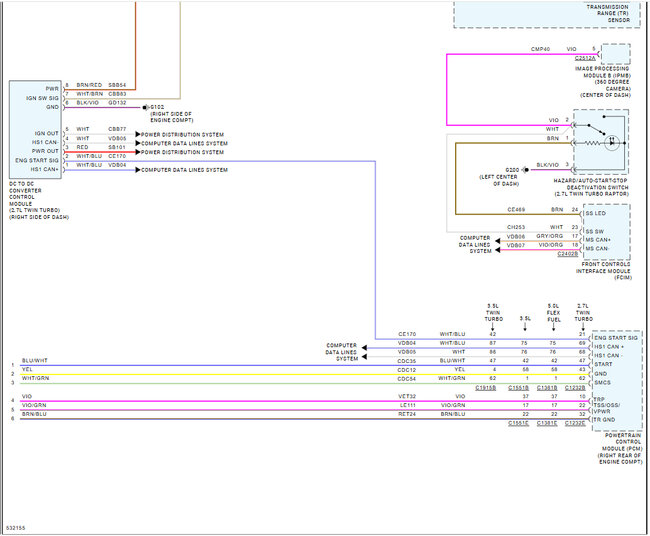Viewport: 650px width, 536px height.
Task: Click the 'SB101' circuit code
Action: tap(117, 147)
